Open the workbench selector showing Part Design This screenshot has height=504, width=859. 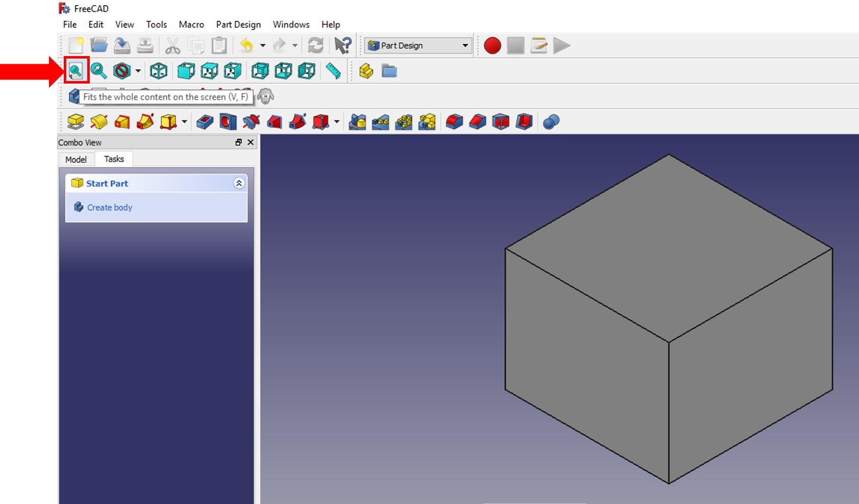[417, 45]
